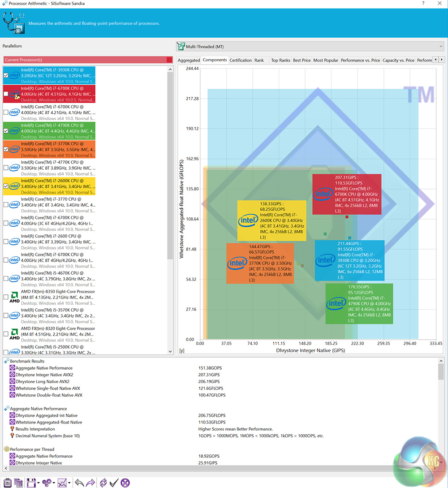Switch to the Certification tab

pyautogui.click(x=241, y=60)
